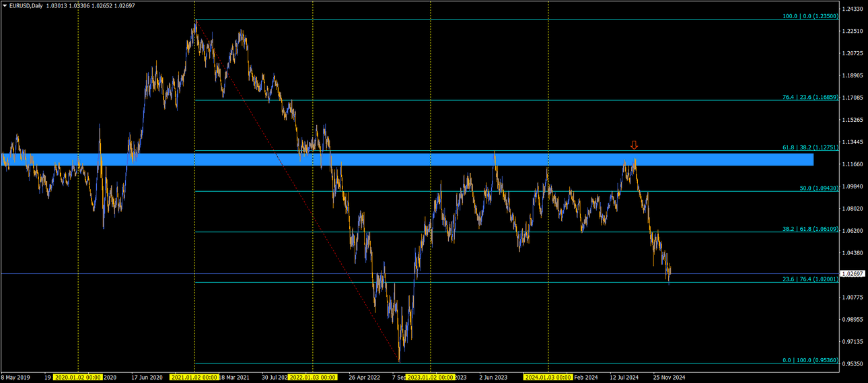The image size is (868, 383).
Task: Click the 2020.01.02 00:00 date marker
Action: tap(78, 378)
